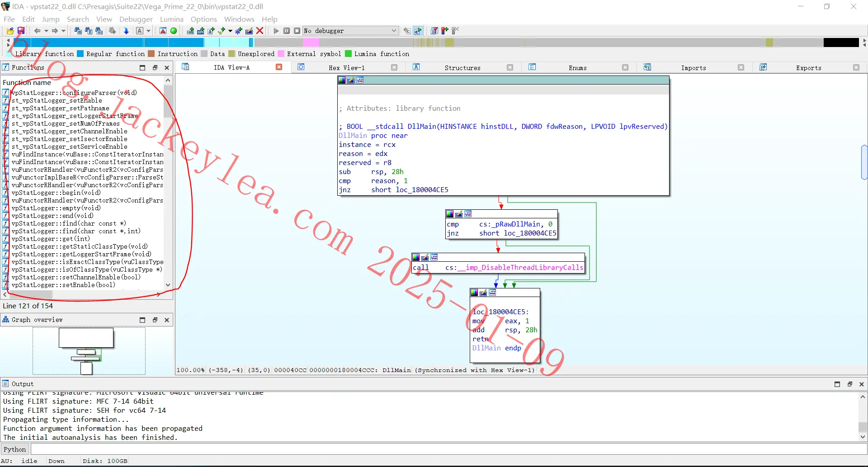The height and width of the screenshot is (467, 868).
Task: Click the Python command input field
Action: click(x=448, y=449)
